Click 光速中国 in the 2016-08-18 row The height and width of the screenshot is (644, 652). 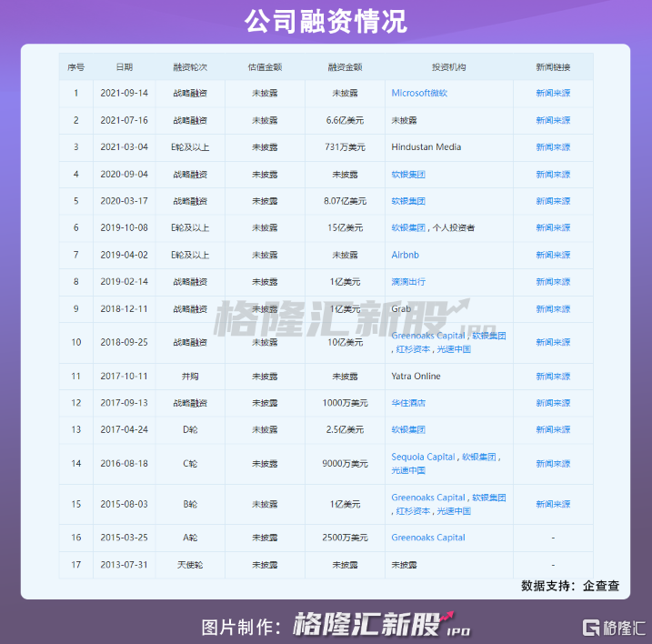408,470
